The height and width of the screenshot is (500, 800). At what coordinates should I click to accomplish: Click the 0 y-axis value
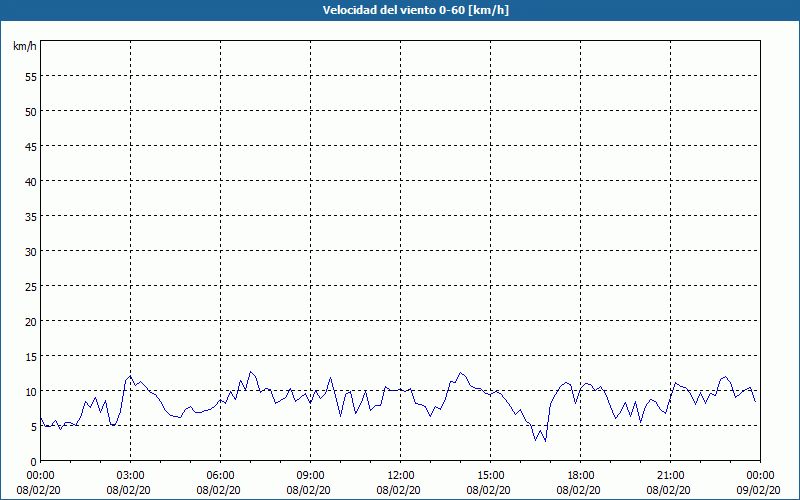(x=34, y=462)
